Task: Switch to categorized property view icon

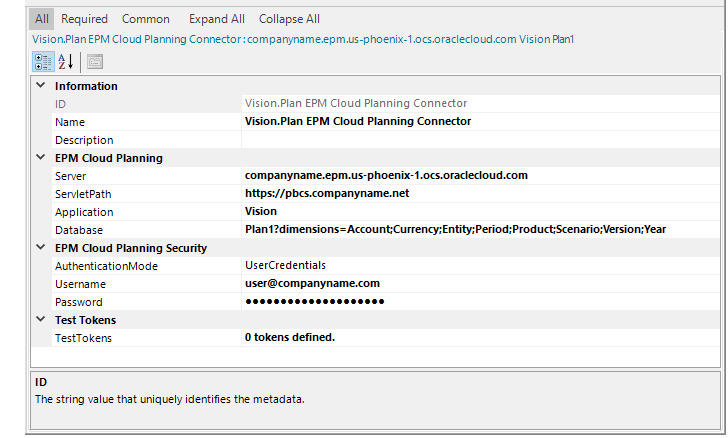Action: [x=43, y=62]
